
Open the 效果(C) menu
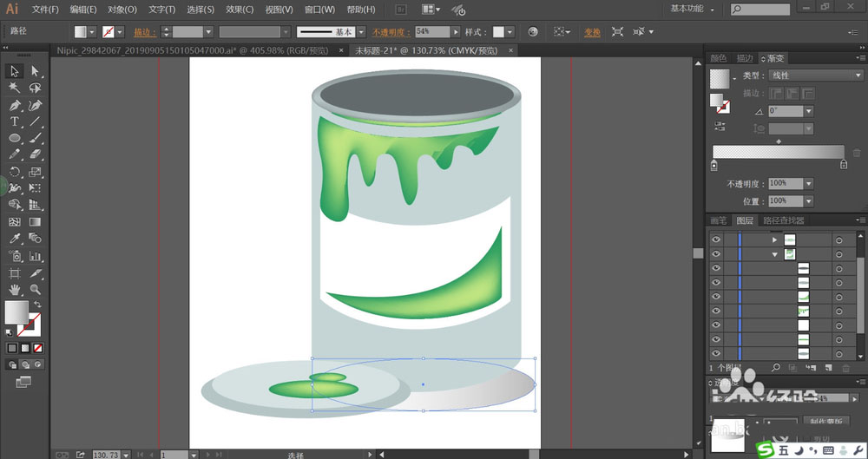tap(240, 10)
